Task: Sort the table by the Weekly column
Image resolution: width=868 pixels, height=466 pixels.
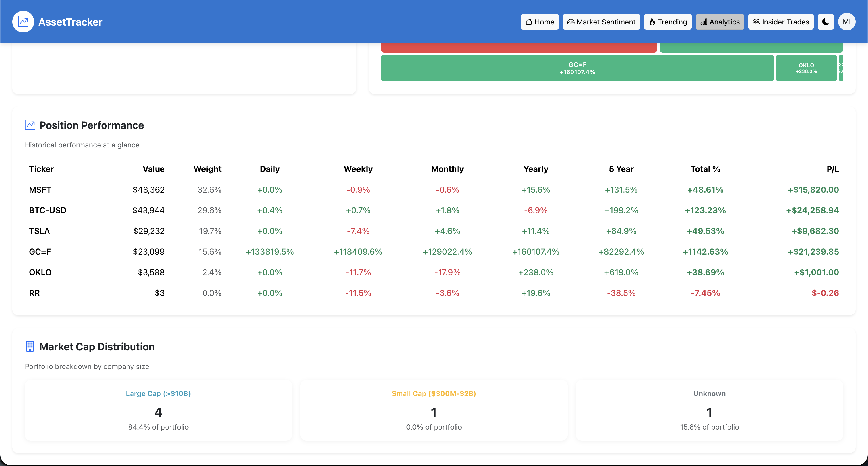Action: (358, 169)
